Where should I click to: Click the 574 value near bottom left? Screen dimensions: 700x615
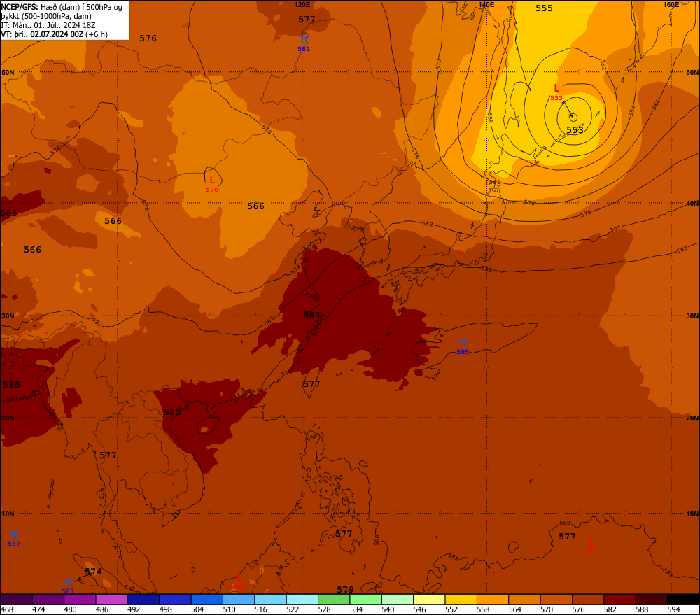pyautogui.click(x=93, y=571)
